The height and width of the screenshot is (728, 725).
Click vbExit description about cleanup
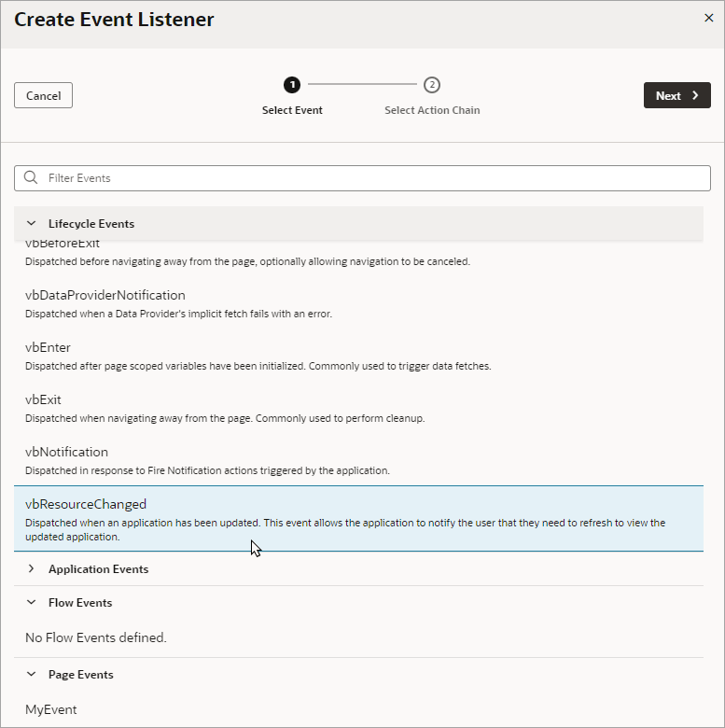pos(225,418)
